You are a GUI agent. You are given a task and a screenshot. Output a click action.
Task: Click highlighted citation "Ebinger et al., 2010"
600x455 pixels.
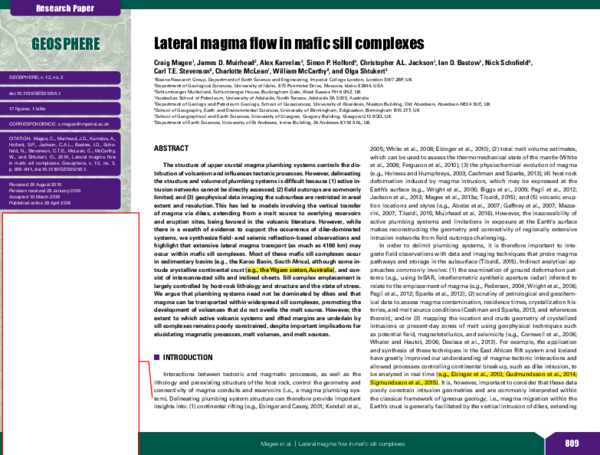[469, 374]
